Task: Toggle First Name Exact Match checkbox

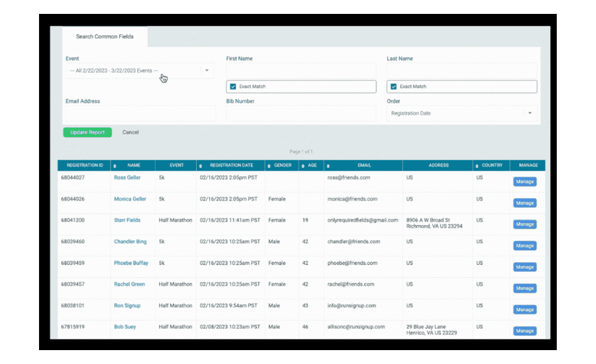Action: (x=233, y=87)
